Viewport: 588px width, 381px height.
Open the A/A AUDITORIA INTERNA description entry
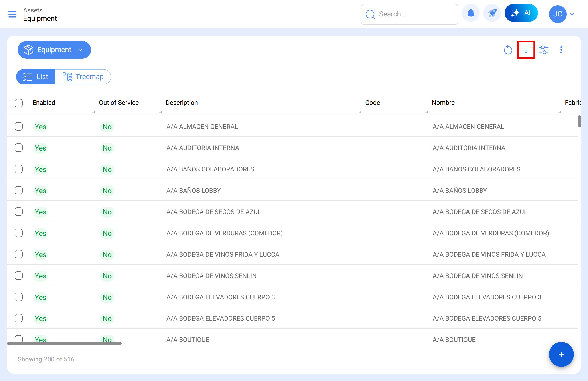(x=203, y=148)
